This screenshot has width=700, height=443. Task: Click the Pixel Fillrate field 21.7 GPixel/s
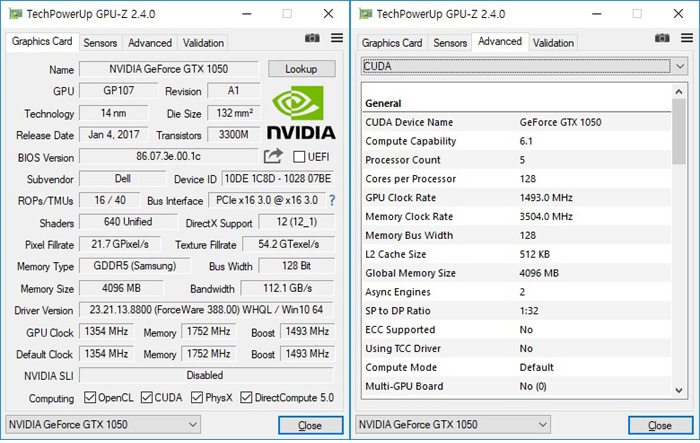120,244
